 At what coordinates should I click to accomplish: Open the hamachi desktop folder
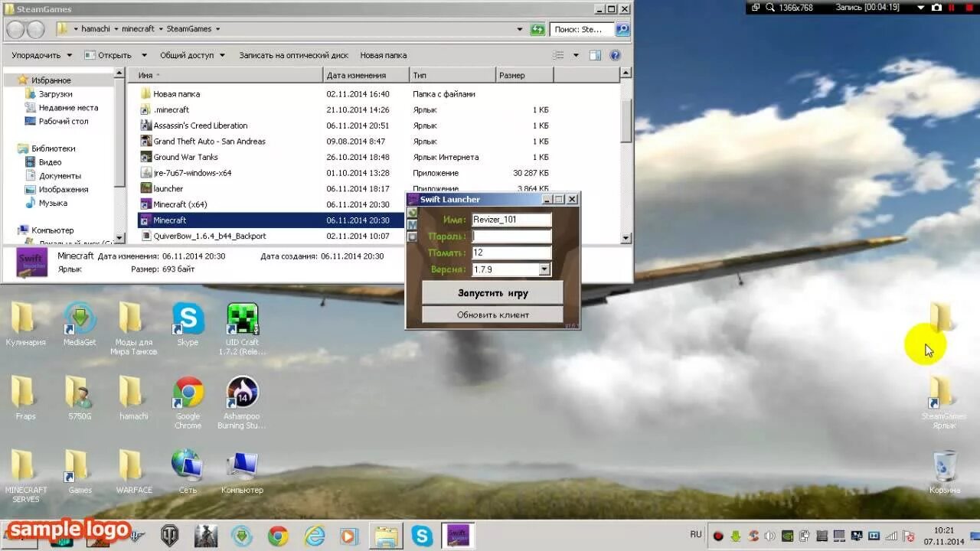point(133,399)
